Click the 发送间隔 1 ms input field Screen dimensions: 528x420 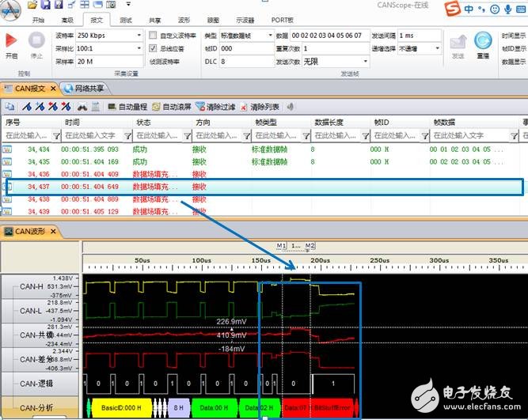click(420, 36)
